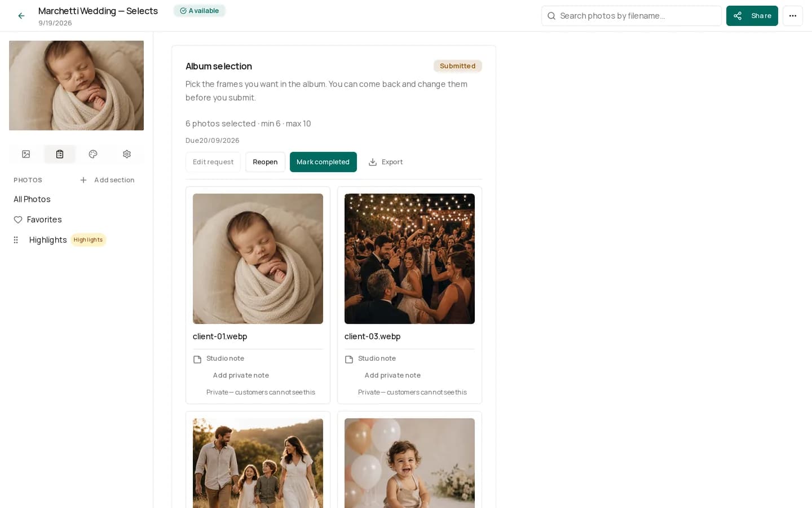This screenshot has width=812, height=508.
Task: Open the palette design icon tab
Action: [93, 154]
